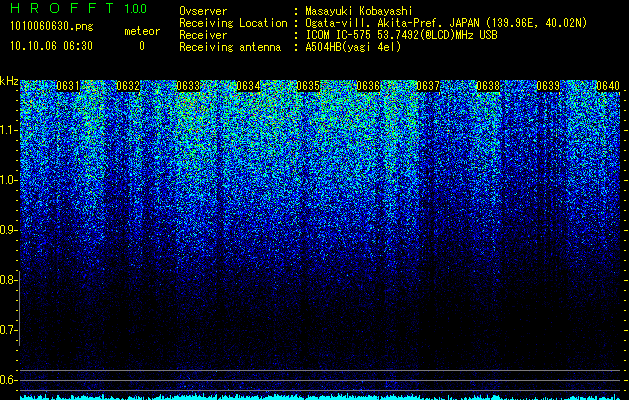This screenshot has height=400, width=629.
Task: Click the ICOM IC-575 receiver text
Action: (401, 35)
